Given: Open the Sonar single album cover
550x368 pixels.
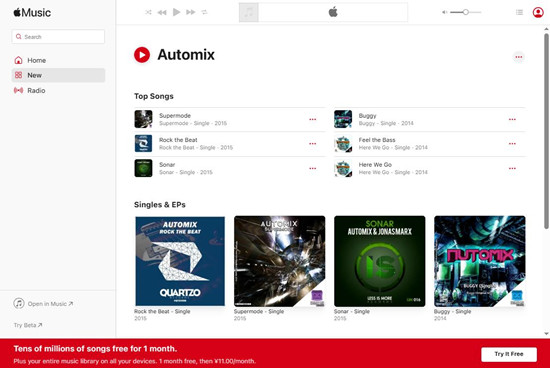Looking at the screenshot, I should click(x=380, y=261).
